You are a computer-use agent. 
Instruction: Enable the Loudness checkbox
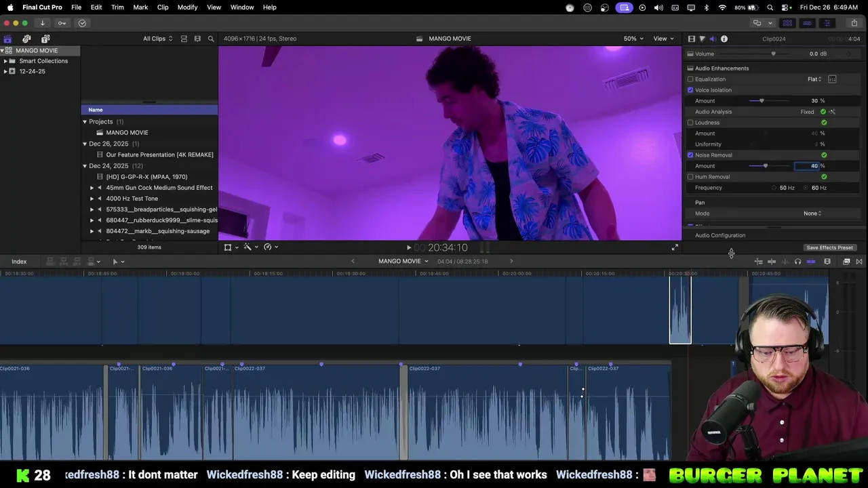pyautogui.click(x=690, y=123)
